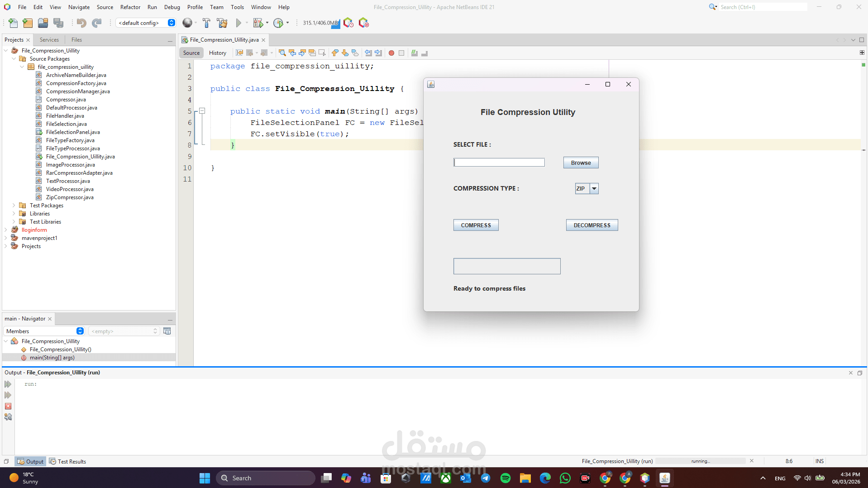The height and width of the screenshot is (488, 868).
Task: Toggle Rectangular Selection in editor toolbar
Action: [x=322, y=53]
